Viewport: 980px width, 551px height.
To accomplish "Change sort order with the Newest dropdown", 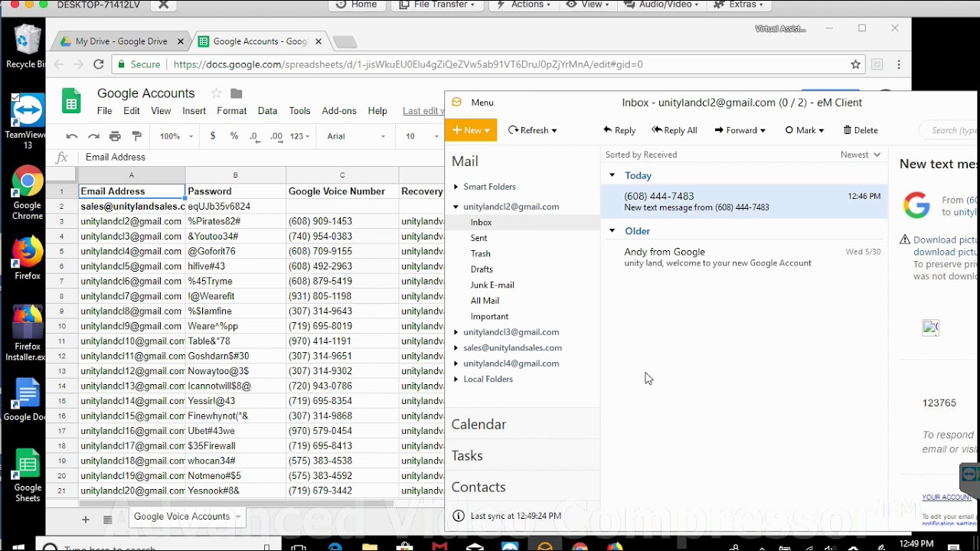I will [861, 155].
